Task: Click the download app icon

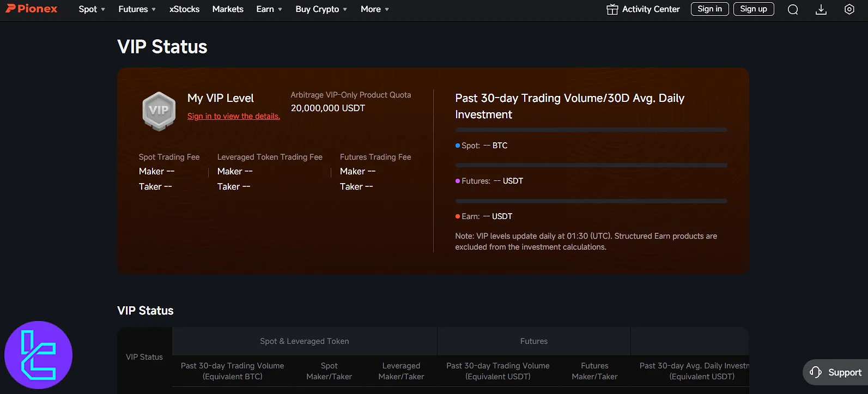Action: click(821, 9)
